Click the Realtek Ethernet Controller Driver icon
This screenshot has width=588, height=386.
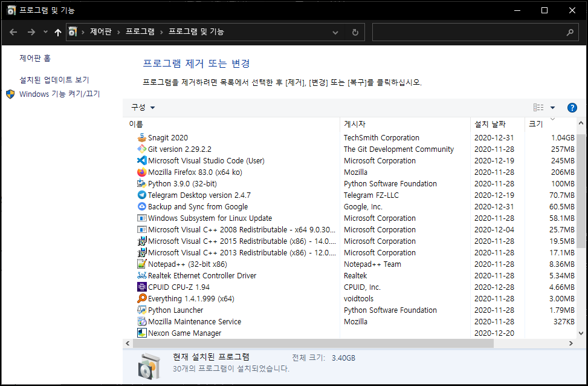(142, 276)
